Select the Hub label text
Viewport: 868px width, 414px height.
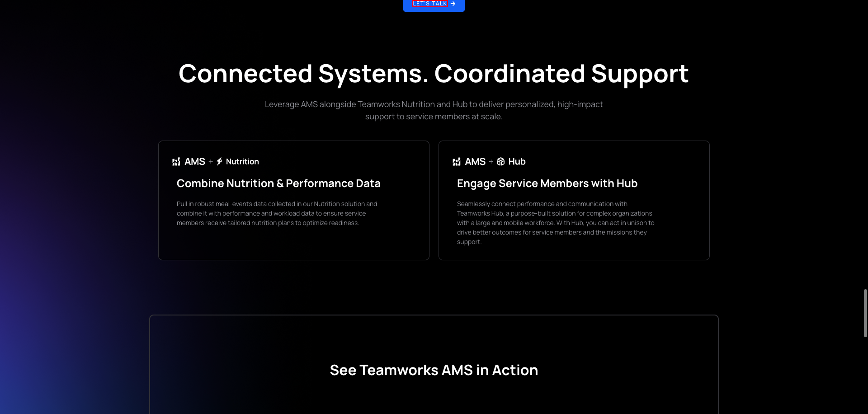(x=517, y=161)
